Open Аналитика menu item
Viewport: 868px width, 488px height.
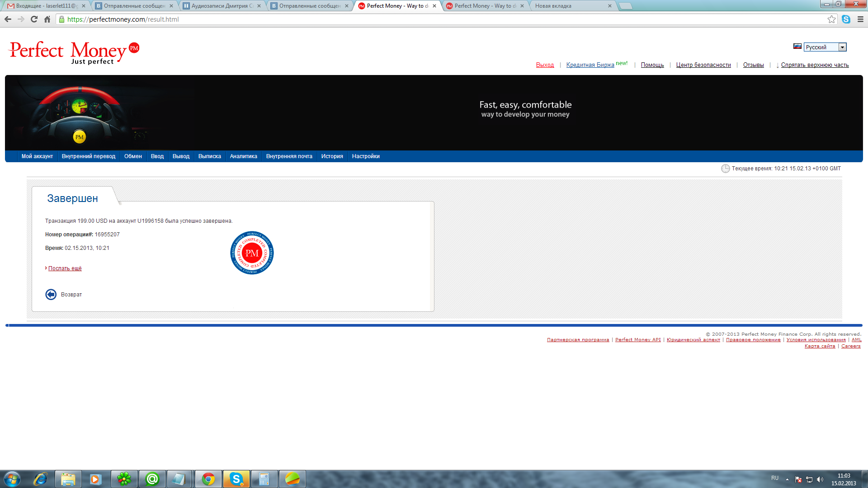click(244, 156)
